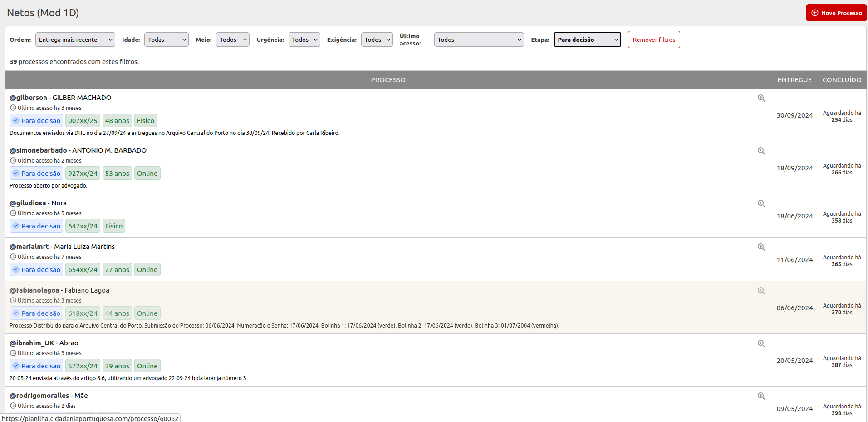View details icon for @marialmrt process
Image resolution: width=868 pixels, height=422 pixels.
point(761,248)
